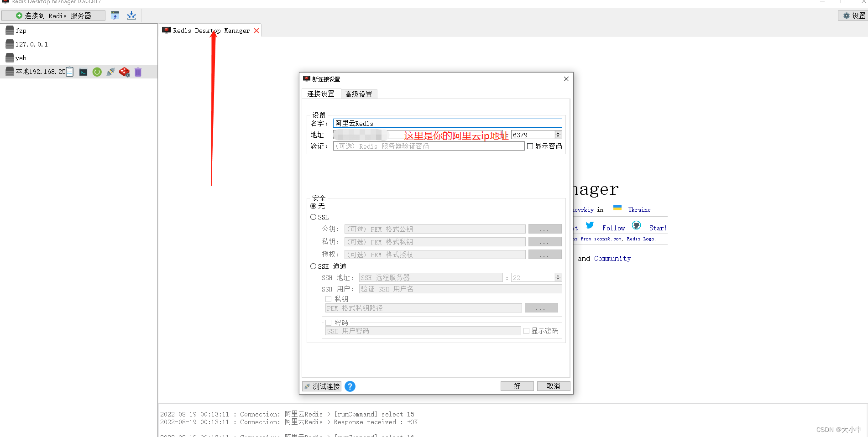Click the 取消 button
Viewport: 868px width, 437px height.
click(x=554, y=386)
